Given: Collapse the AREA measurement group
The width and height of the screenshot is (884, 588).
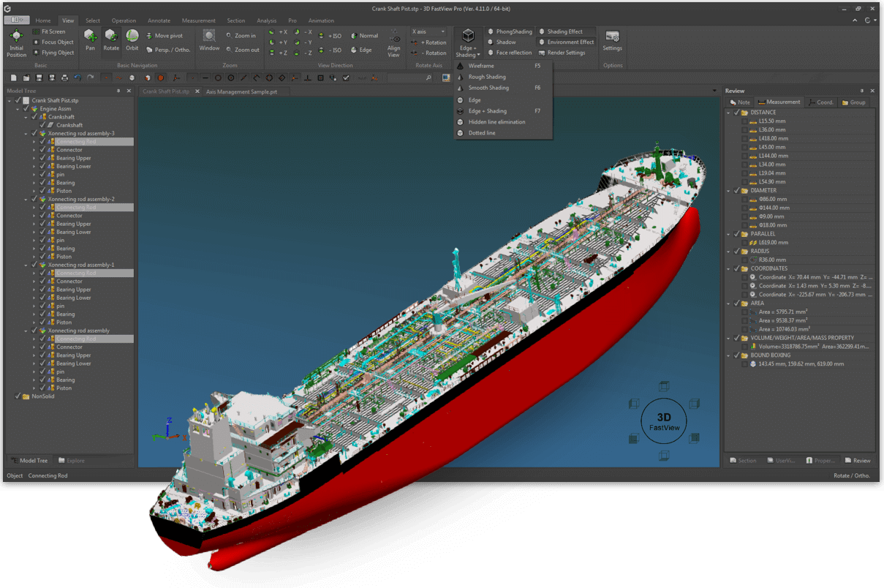Looking at the screenshot, I should (x=728, y=303).
